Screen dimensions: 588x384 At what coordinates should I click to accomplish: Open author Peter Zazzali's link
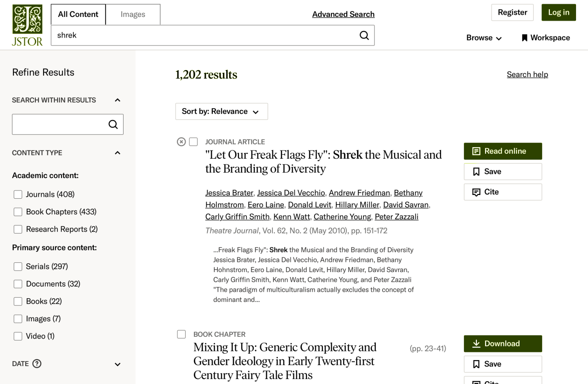tap(396, 217)
